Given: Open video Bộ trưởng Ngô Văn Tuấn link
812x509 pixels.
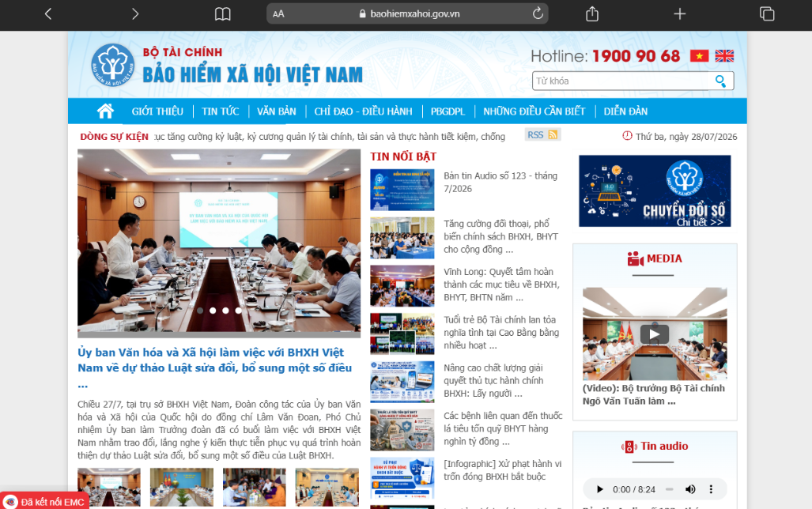Looking at the screenshot, I should [x=654, y=394].
